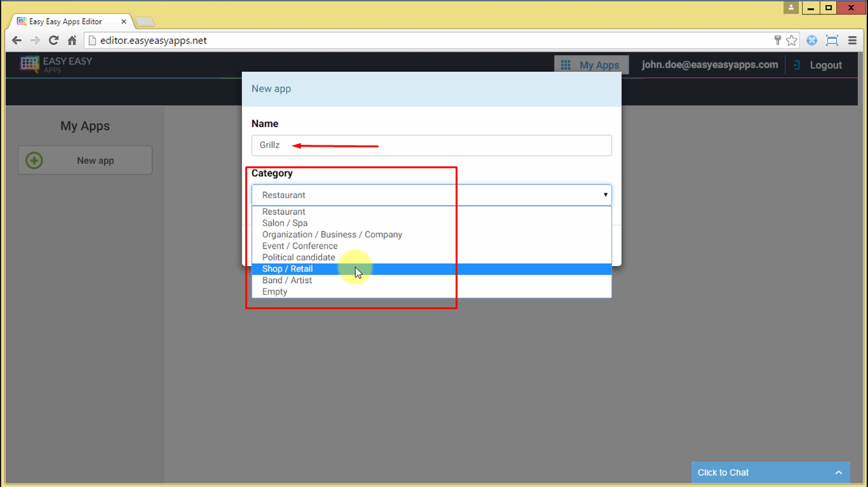Screen dimensions: 868x487
Task: Choose Salon / Spa from list
Action: 285,223
